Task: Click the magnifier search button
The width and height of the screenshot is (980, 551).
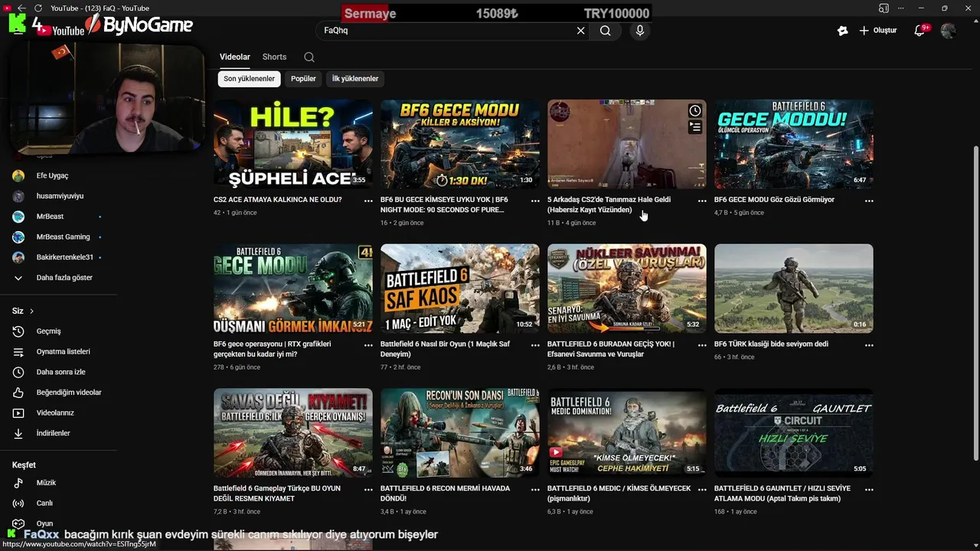Action: [x=606, y=31]
